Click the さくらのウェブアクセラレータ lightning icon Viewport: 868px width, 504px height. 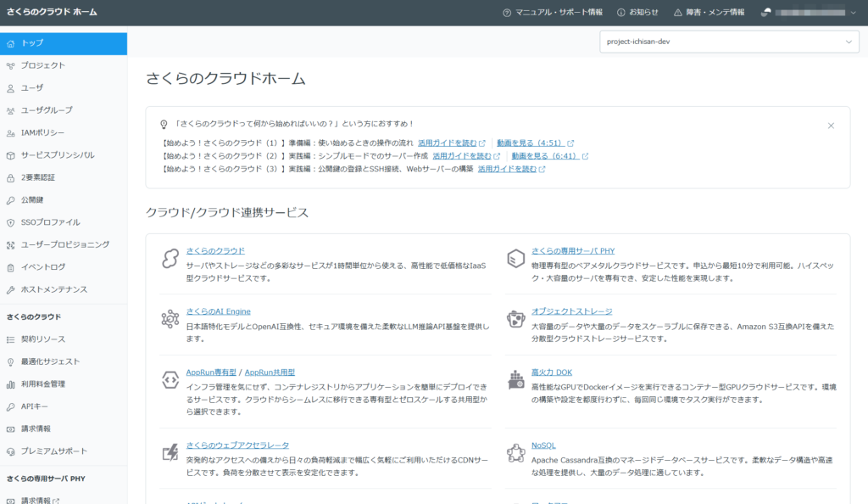(x=170, y=453)
